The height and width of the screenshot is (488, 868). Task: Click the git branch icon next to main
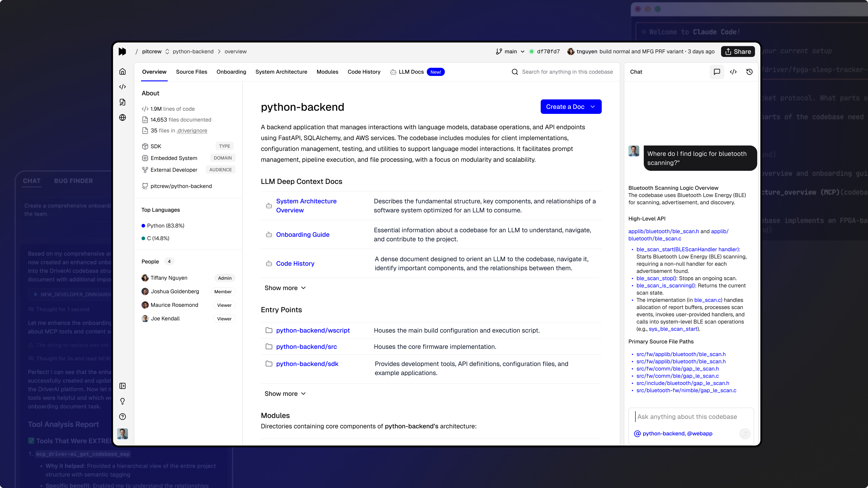coord(499,52)
